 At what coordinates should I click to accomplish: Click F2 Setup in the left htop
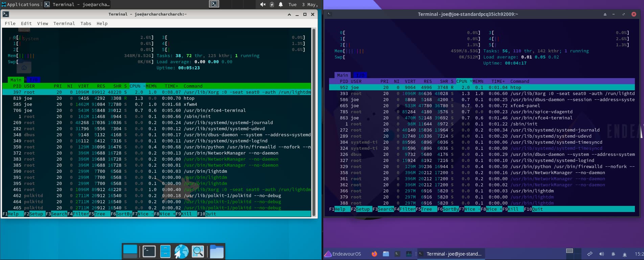coord(35,214)
